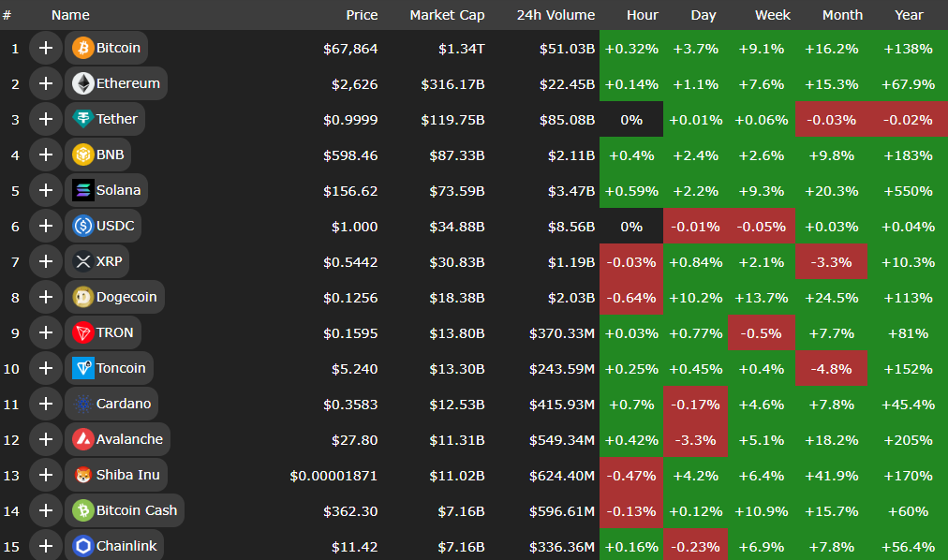Click the Dogecoin logo icon
This screenshot has height=560, width=948.
[83, 297]
